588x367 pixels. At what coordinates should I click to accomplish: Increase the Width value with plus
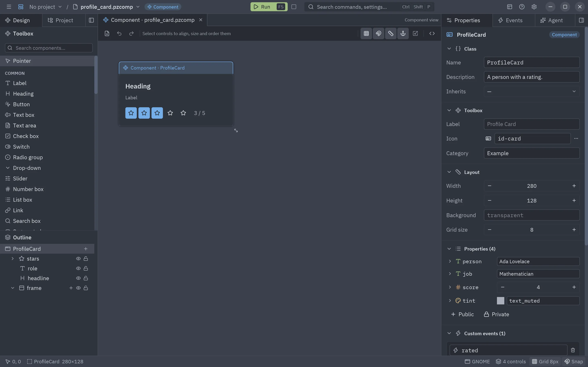click(x=574, y=186)
